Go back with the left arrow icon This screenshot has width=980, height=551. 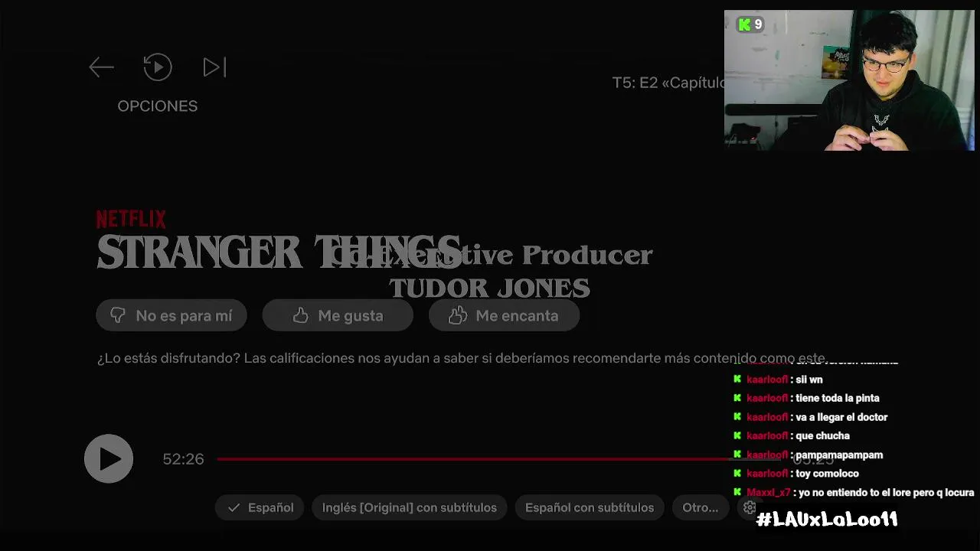coord(101,67)
